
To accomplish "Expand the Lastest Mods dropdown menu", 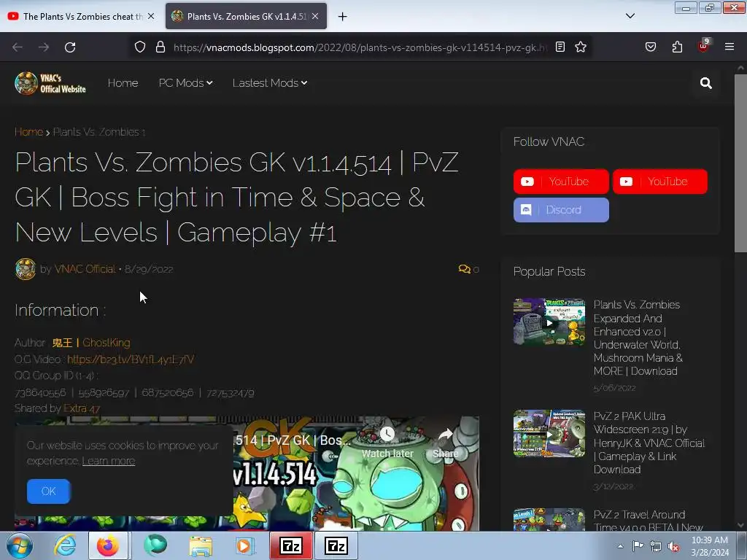I will pyautogui.click(x=270, y=83).
